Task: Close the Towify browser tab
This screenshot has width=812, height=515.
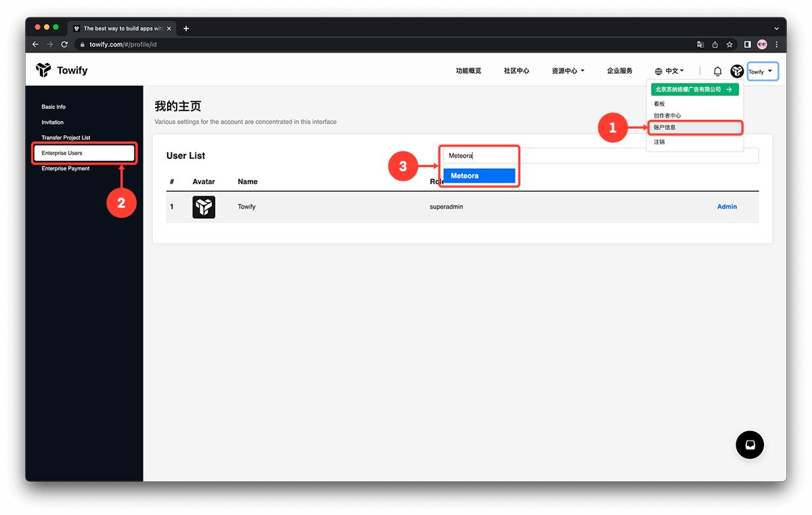Action: tap(169, 28)
